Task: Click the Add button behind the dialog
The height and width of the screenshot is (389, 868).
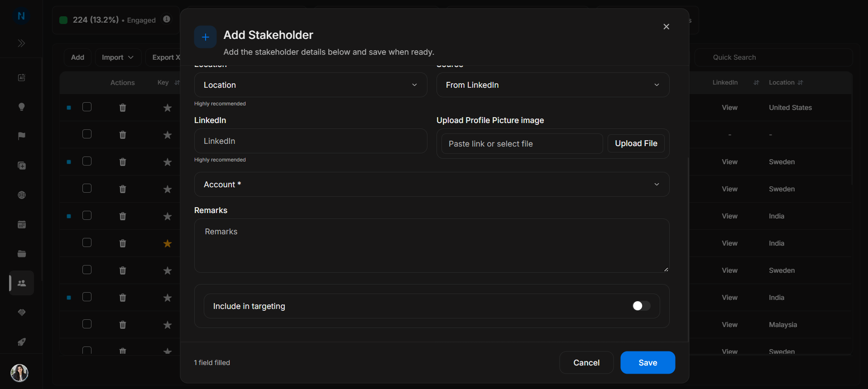Action: (x=77, y=57)
